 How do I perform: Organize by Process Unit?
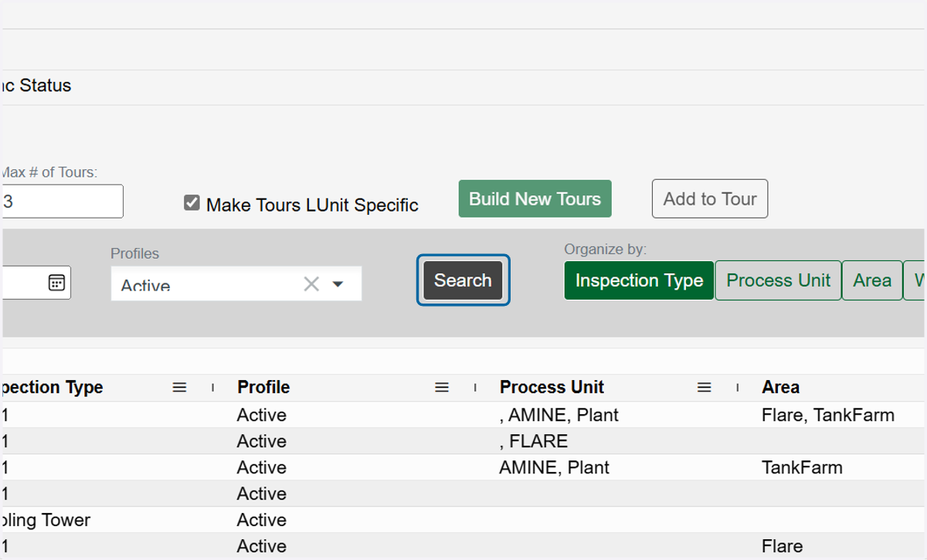(x=778, y=280)
